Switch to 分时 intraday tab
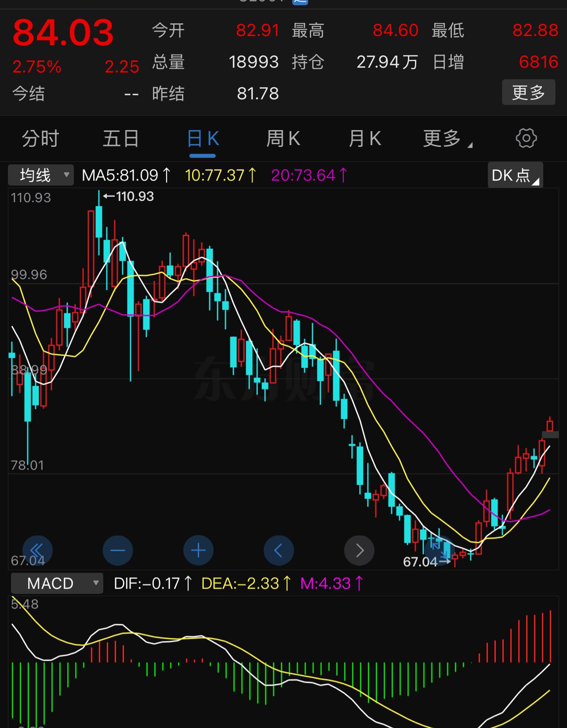The width and height of the screenshot is (567, 728). click(x=40, y=139)
